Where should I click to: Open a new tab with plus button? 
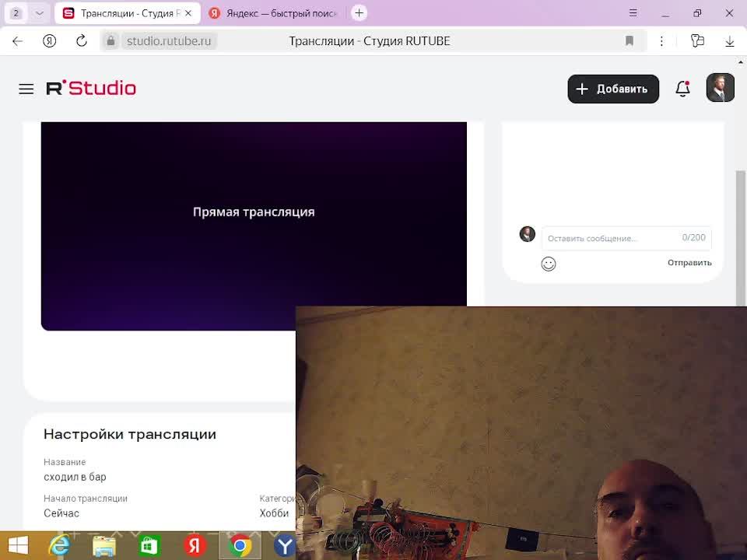tap(359, 13)
